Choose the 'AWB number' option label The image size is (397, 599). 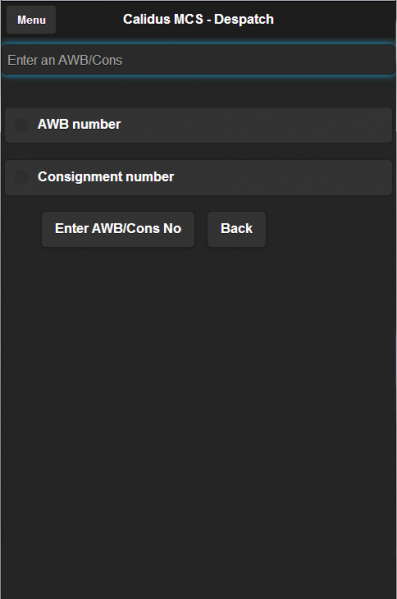click(x=79, y=125)
